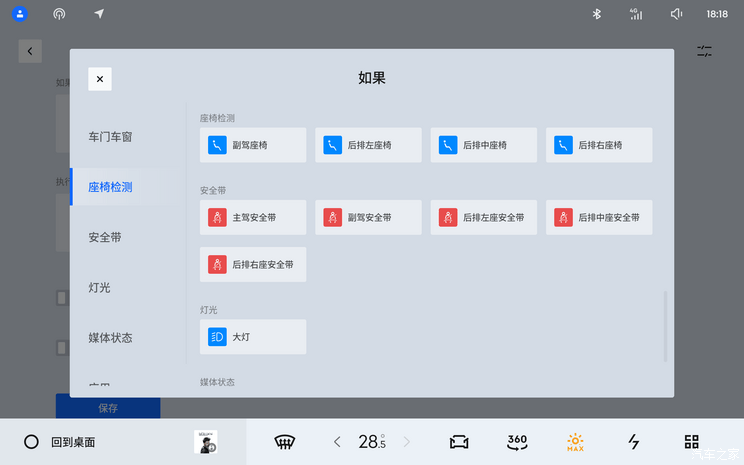Click the 后排中座安全带 seatbelt icon
This screenshot has width=744, height=465.
point(563,217)
